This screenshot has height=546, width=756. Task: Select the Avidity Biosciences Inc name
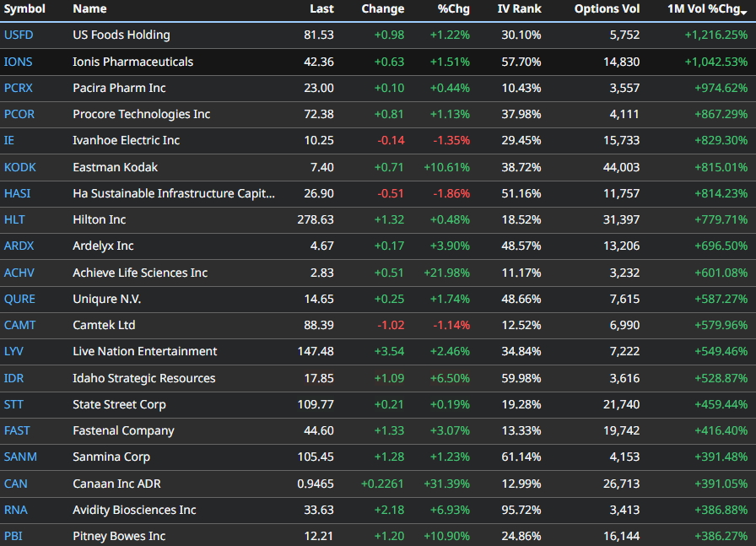[134, 510]
